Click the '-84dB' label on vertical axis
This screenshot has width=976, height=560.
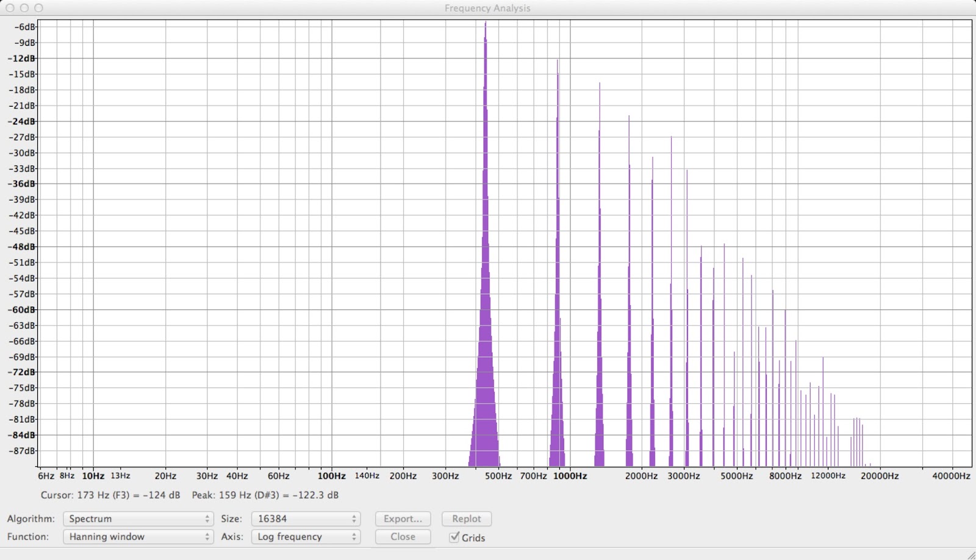21,435
